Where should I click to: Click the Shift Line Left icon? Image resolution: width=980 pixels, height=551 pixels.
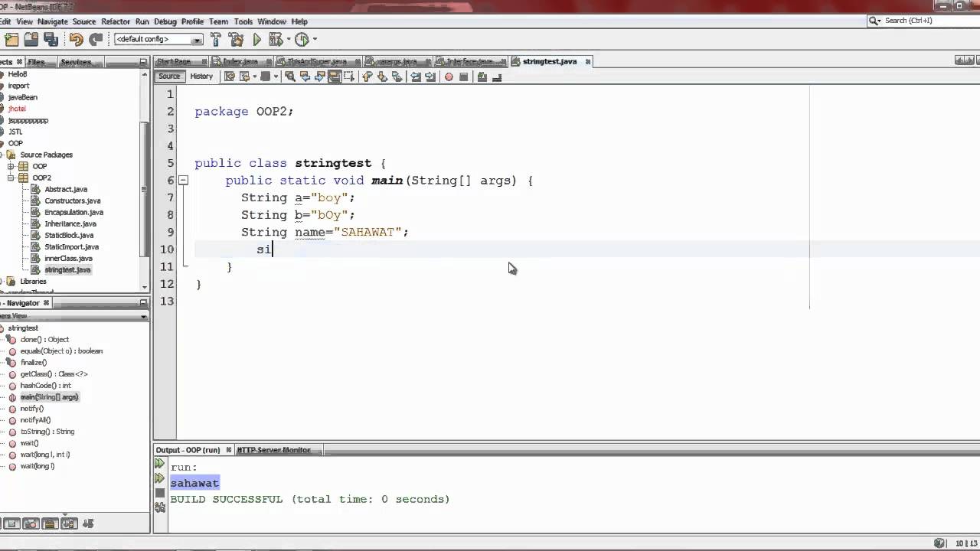point(416,77)
